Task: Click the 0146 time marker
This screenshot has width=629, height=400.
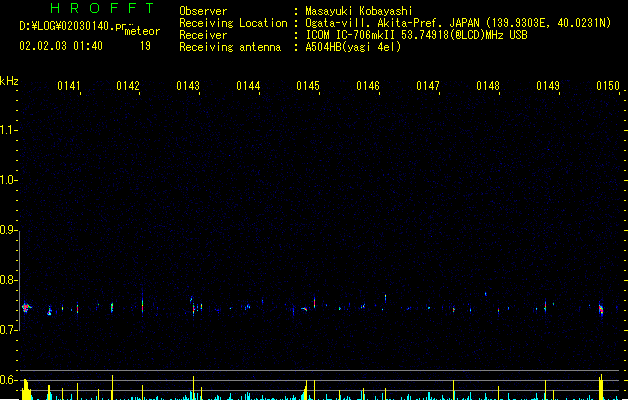Action: pos(368,86)
